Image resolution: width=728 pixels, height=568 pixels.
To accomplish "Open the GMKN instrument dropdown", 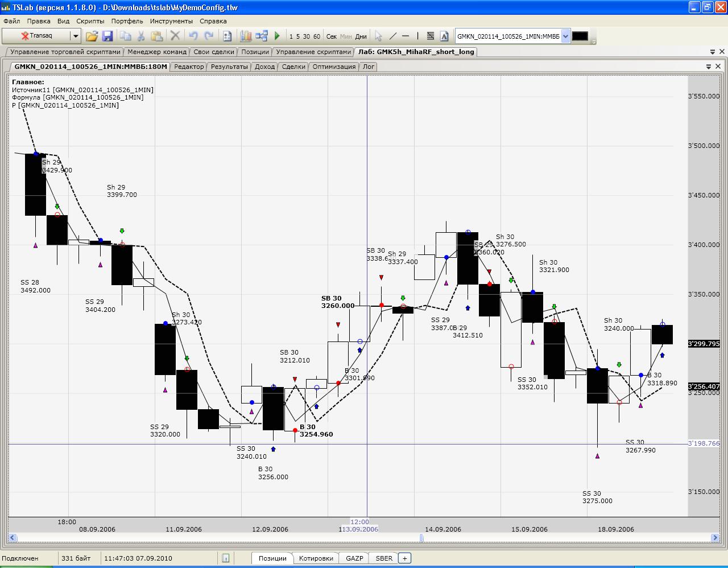I will tap(565, 36).
